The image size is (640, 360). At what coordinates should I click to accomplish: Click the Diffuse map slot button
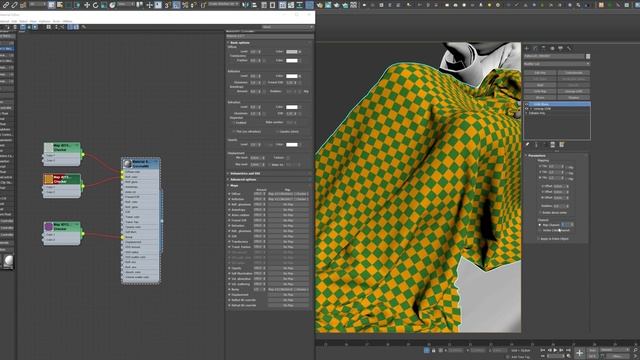coord(288,193)
